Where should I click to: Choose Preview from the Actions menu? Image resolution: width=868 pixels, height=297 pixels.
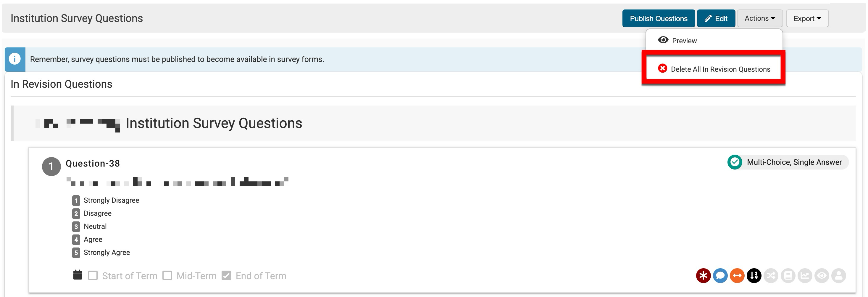click(x=684, y=41)
